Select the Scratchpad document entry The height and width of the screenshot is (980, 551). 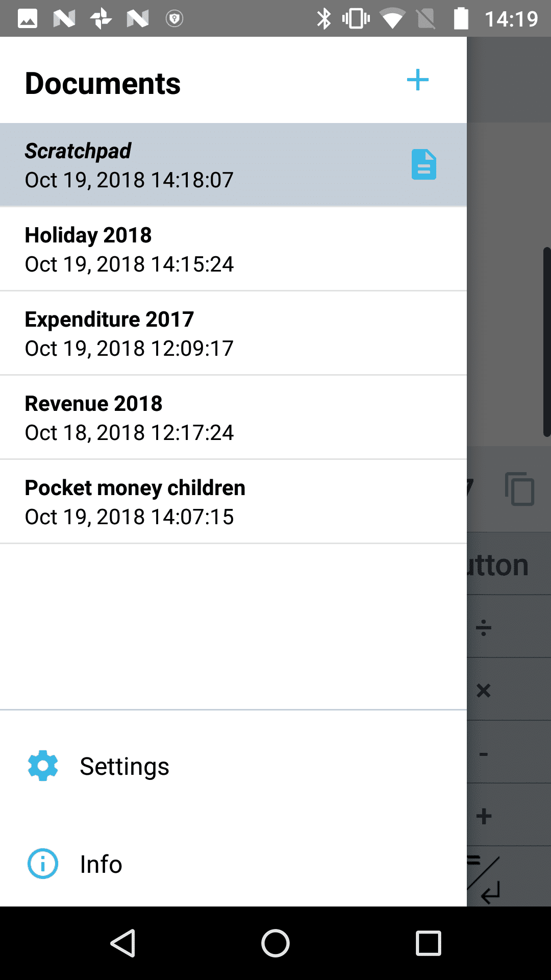tap(204, 165)
